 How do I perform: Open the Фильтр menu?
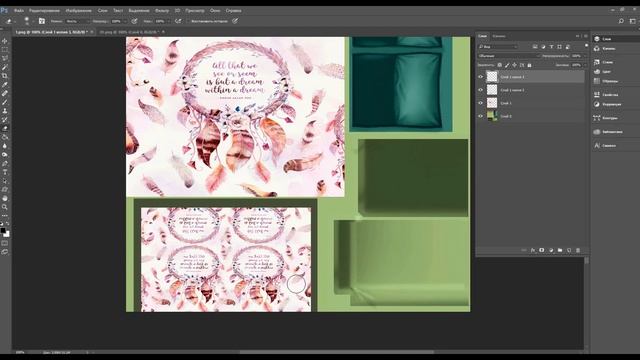pos(162,11)
